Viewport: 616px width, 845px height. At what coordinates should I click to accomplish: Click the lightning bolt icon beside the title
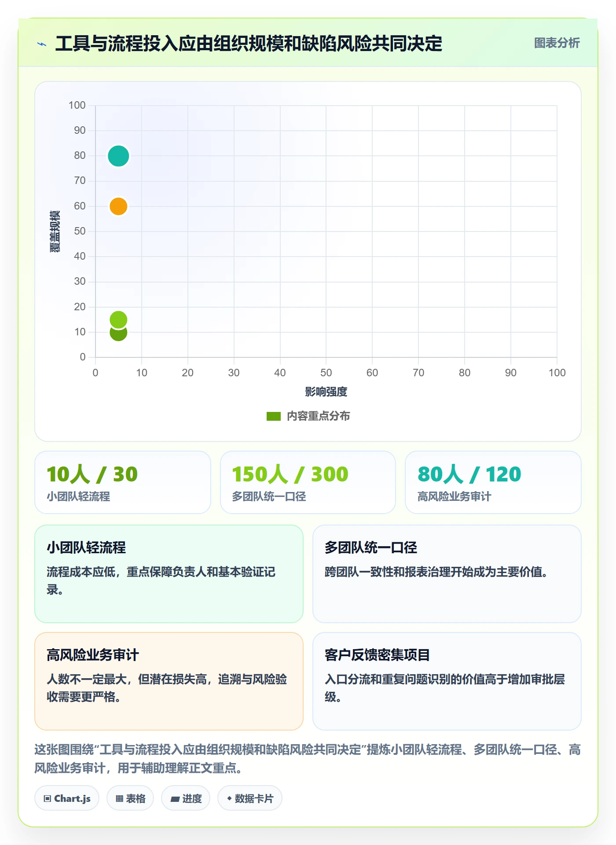[42, 44]
